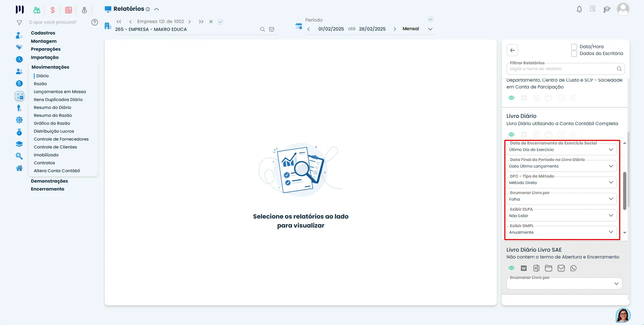Open WhatsApp share for Livro Diário Livro SAE
Viewport: 644px width, 325px height.
(573, 268)
